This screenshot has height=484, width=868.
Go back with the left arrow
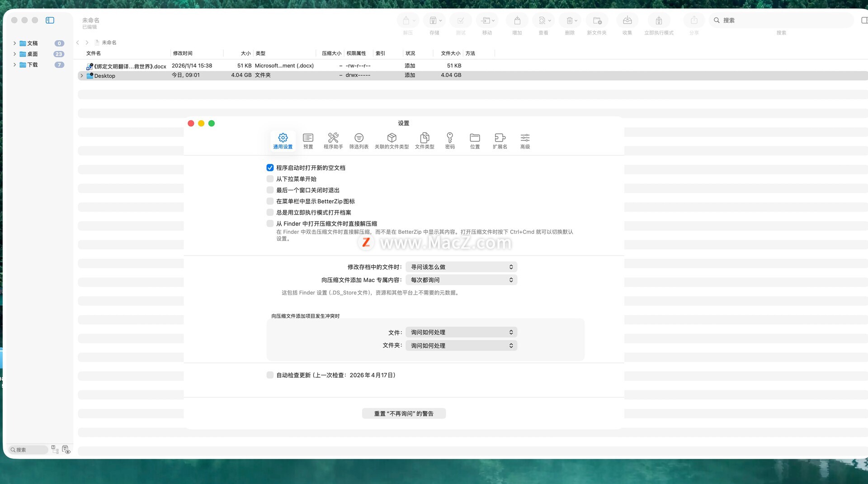pos(78,42)
